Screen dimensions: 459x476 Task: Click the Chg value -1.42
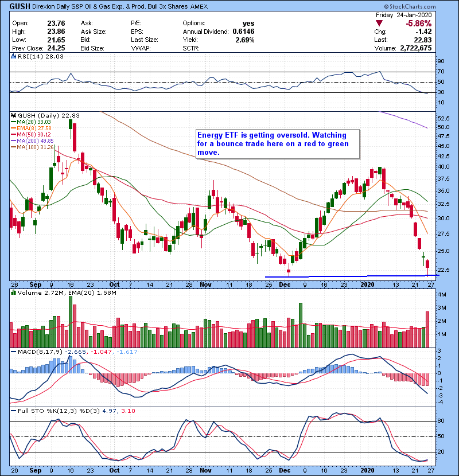423,32
